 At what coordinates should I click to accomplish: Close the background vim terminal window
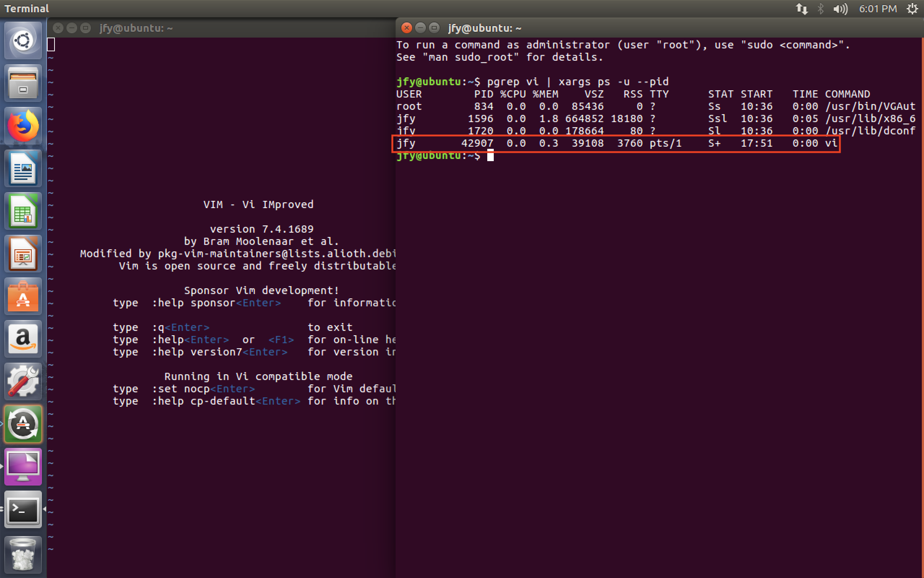[x=58, y=27]
